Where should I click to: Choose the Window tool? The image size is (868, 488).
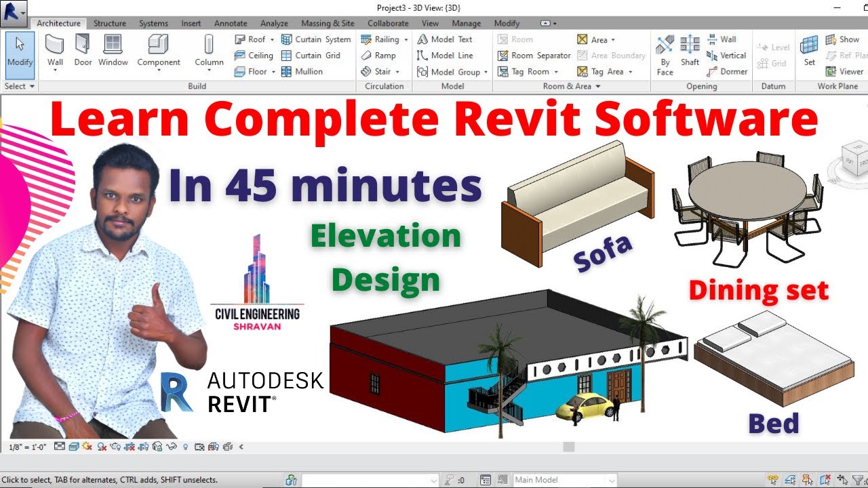click(x=113, y=52)
